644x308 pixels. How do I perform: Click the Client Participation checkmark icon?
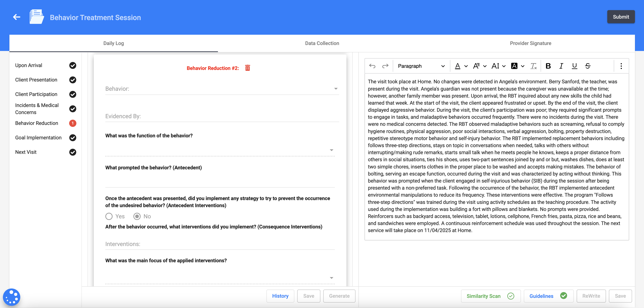tap(73, 94)
